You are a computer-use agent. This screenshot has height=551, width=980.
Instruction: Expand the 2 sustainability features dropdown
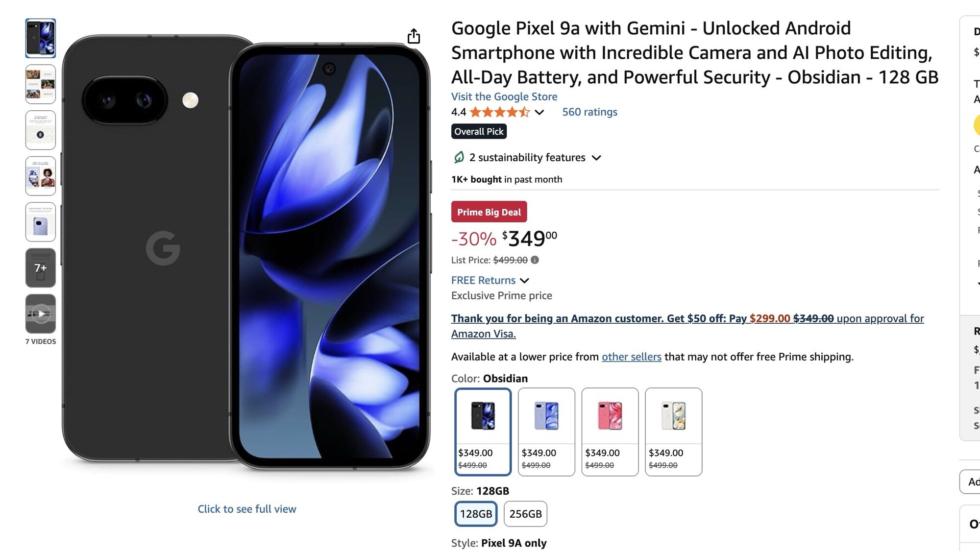point(596,158)
